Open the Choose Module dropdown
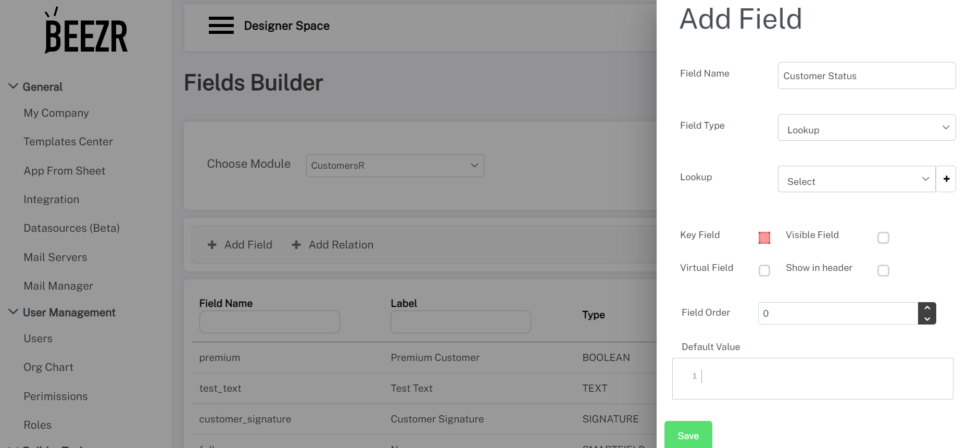The height and width of the screenshot is (448, 980). pyautogui.click(x=395, y=166)
